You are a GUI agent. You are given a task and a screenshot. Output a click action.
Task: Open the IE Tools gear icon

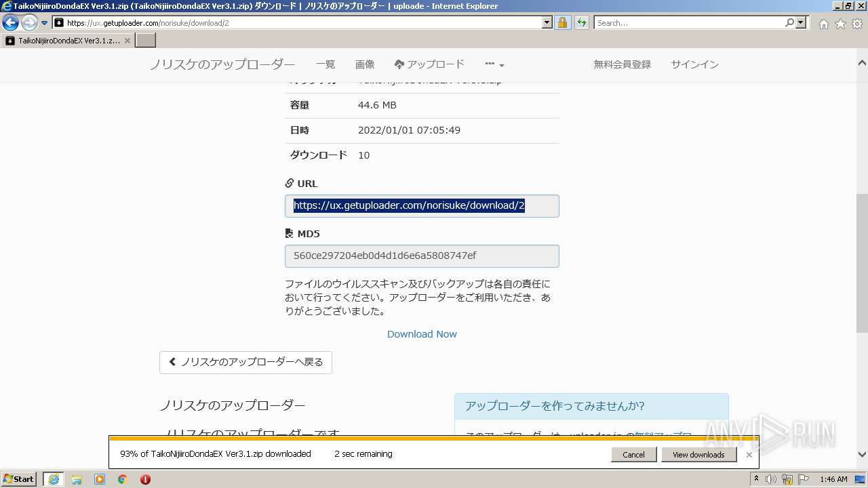pos(857,24)
